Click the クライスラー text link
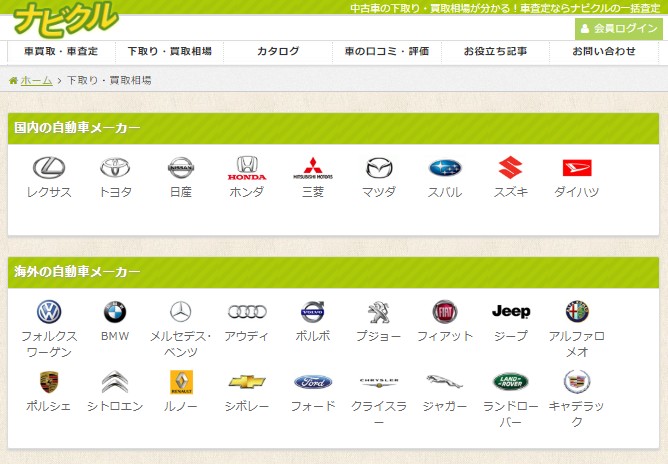Image resolution: width=668 pixels, height=464 pixels. 379,413
